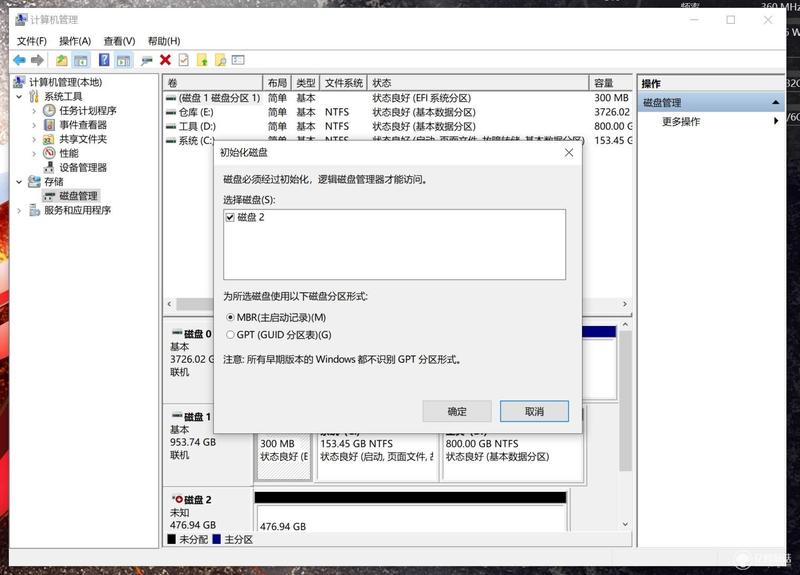Uncheck the 磁盘 2 checkbox in dialog
This screenshot has width=800, height=575.
click(x=230, y=217)
